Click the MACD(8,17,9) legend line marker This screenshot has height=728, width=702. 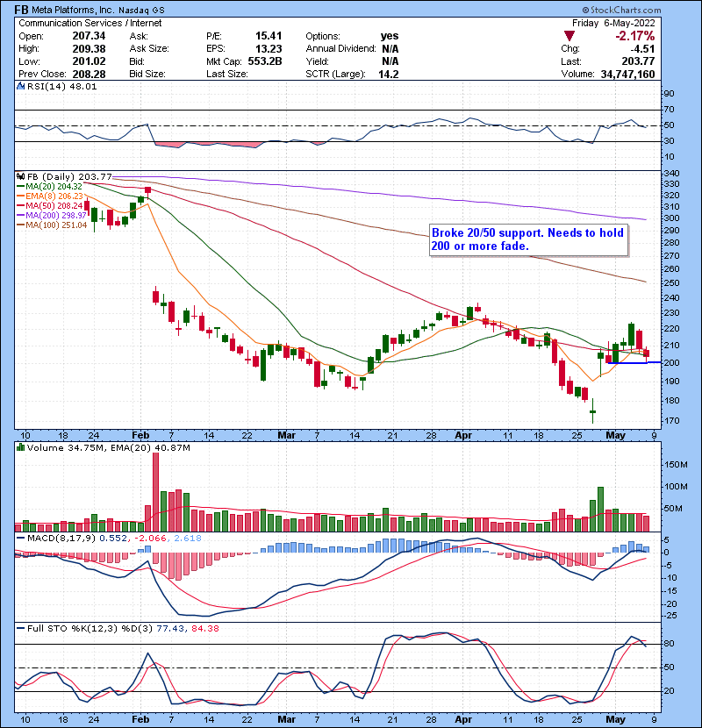(x=20, y=537)
